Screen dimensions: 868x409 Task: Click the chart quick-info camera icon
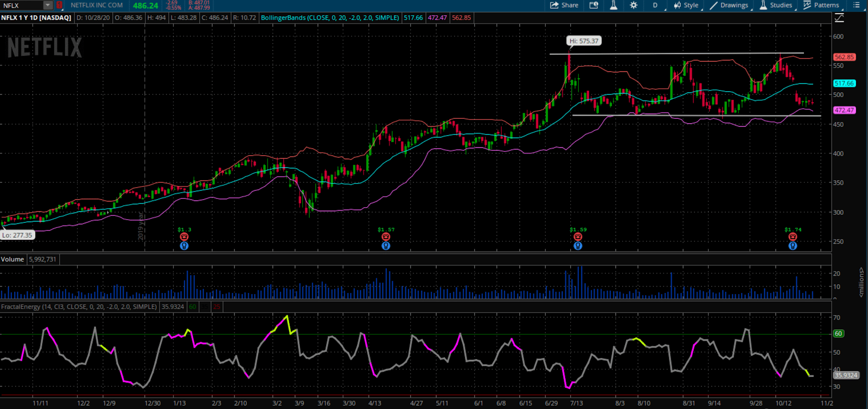[594, 5]
